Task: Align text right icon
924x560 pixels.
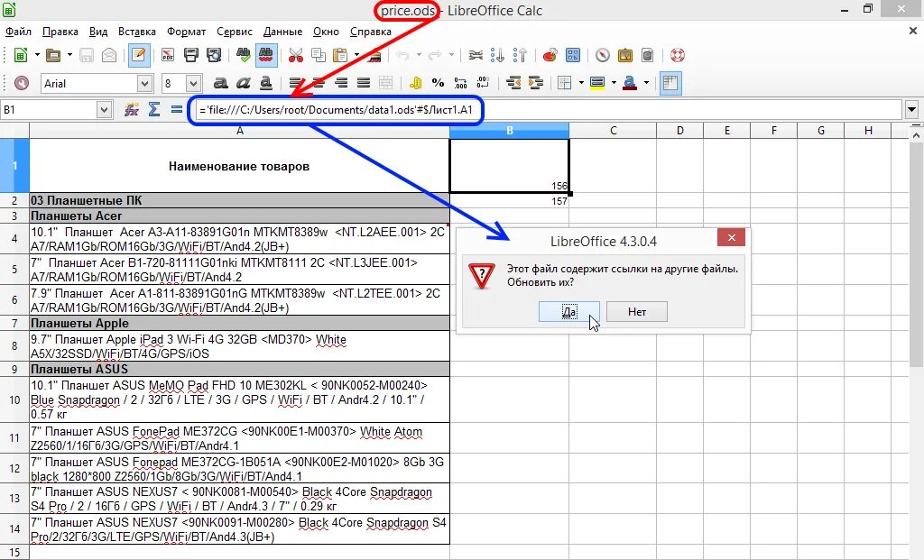Action: tap(340, 83)
